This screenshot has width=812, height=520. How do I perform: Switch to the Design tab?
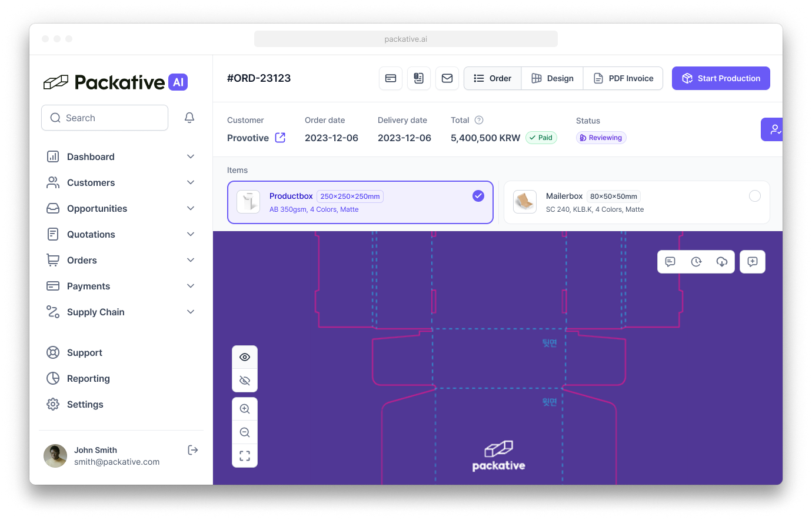553,78
